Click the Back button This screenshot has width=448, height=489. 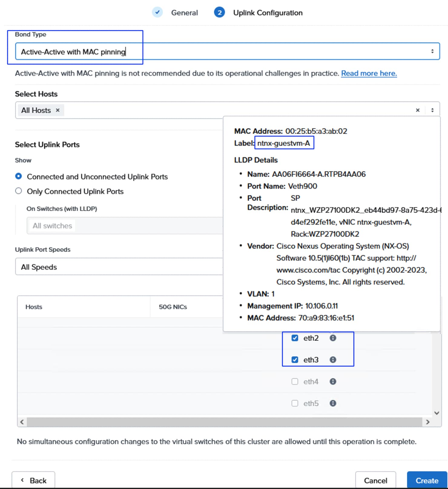33,480
